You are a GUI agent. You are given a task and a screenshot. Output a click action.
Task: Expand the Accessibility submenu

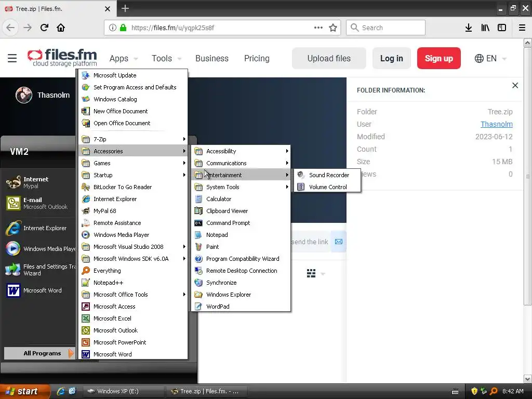(241, 151)
